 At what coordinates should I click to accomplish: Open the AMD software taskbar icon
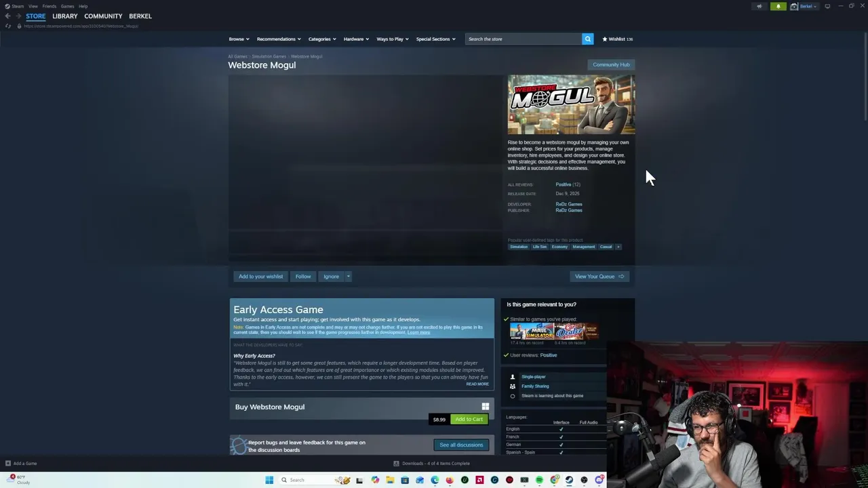[479, 480]
